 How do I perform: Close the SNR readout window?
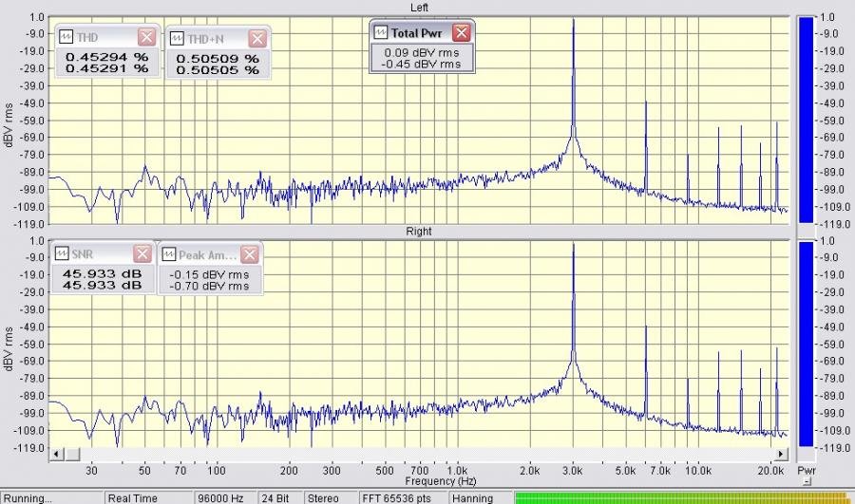coord(142,253)
